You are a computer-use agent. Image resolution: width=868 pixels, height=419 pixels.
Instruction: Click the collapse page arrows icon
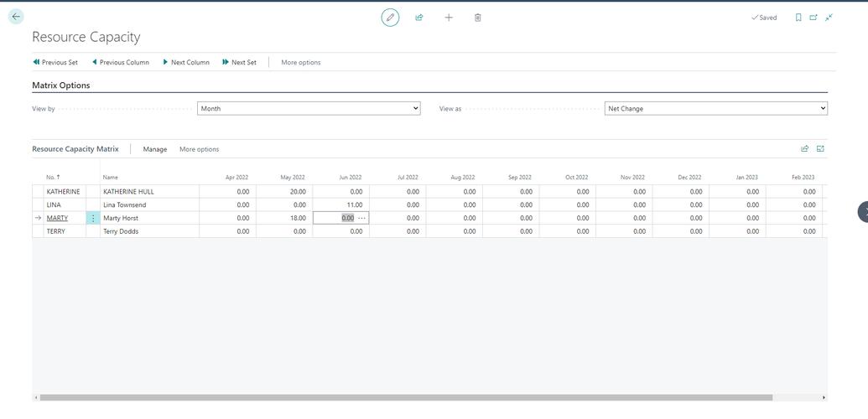tap(829, 18)
